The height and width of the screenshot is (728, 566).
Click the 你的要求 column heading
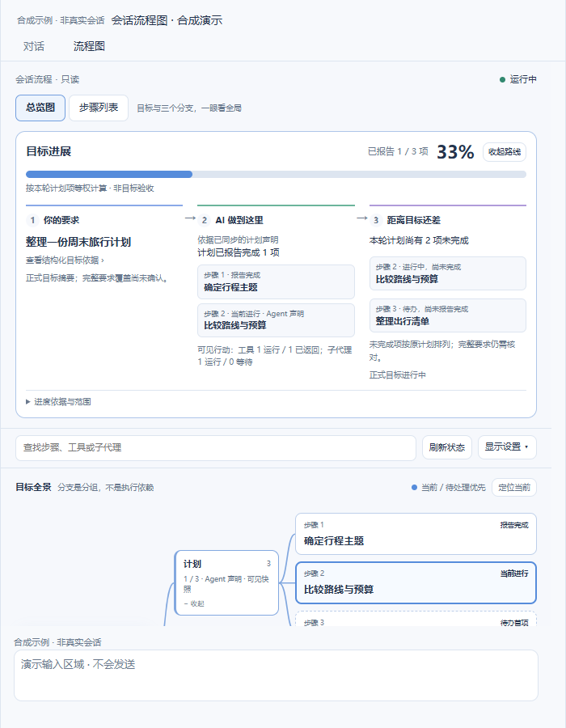click(x=61, y=220)
